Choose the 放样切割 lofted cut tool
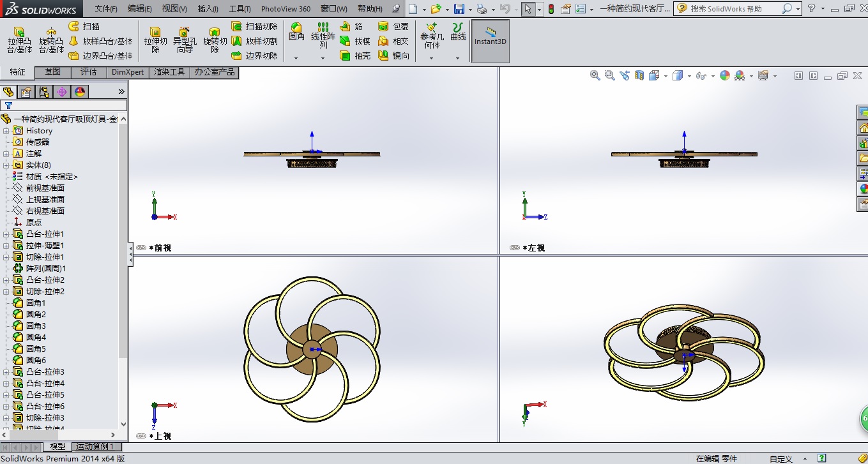Viewport: 868px width, 464px height. point(254,41)
